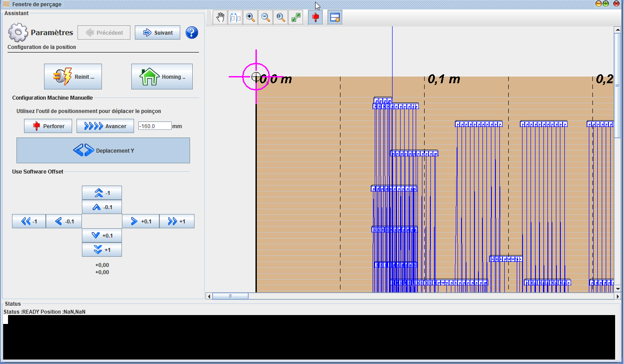Click the Avancer advance button
Screen dimensions: 624x364
(x=105, y=126)
